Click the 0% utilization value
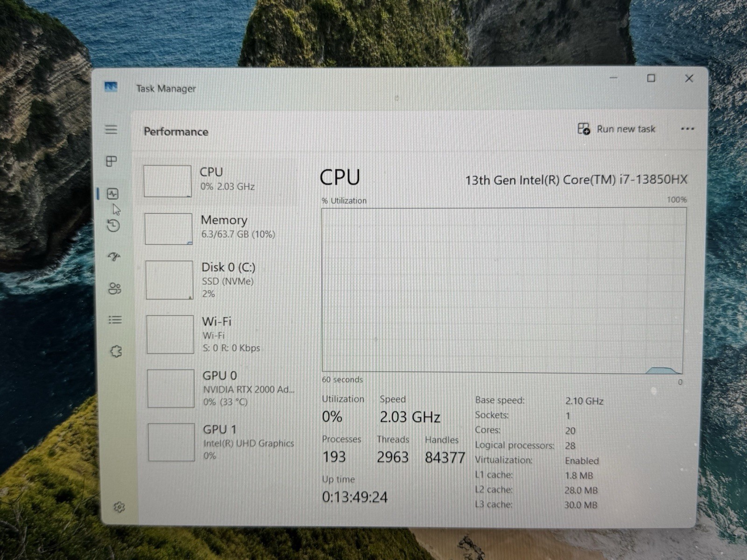747x560 pixels. coord(332,416)
